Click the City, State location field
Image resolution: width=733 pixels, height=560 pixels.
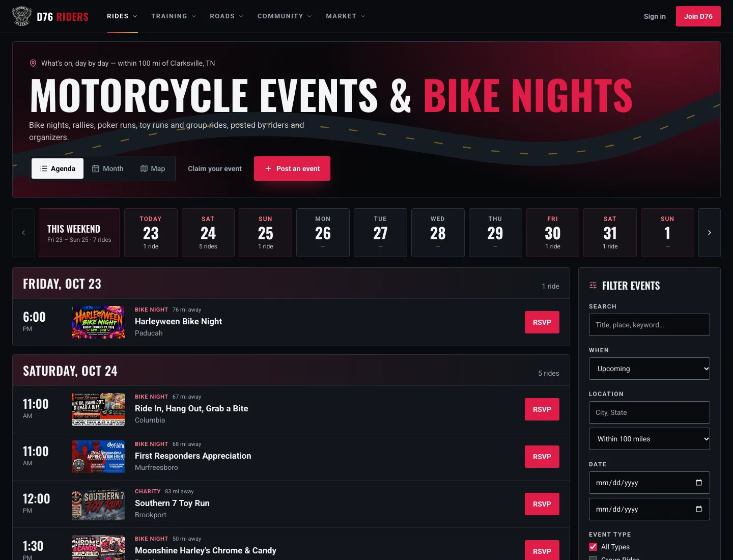pyautogui.click(x=650, y=412)
